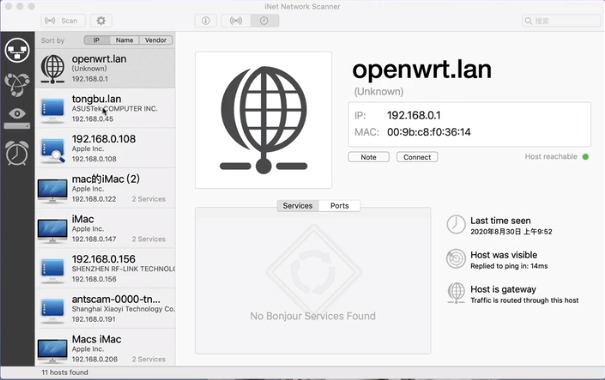
Task: Sort hosts by Name
Action: coord(125,40)
